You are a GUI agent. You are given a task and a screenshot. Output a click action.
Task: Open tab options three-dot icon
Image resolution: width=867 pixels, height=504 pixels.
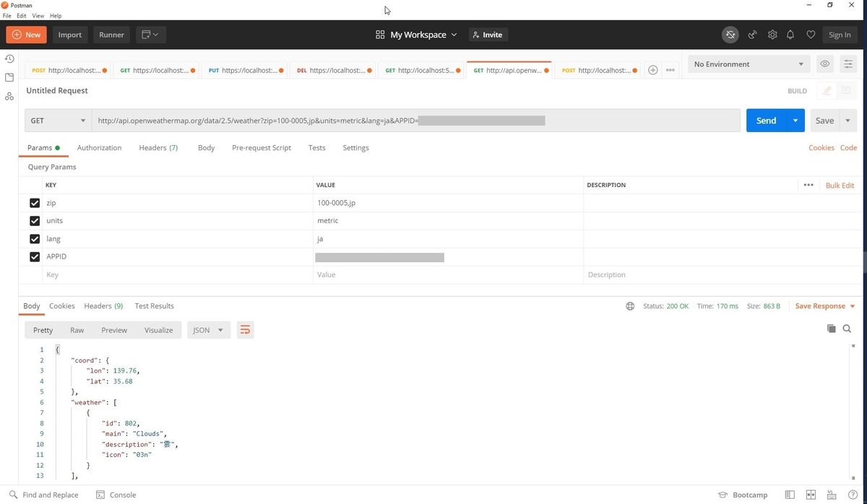click(x=670, y=70)
